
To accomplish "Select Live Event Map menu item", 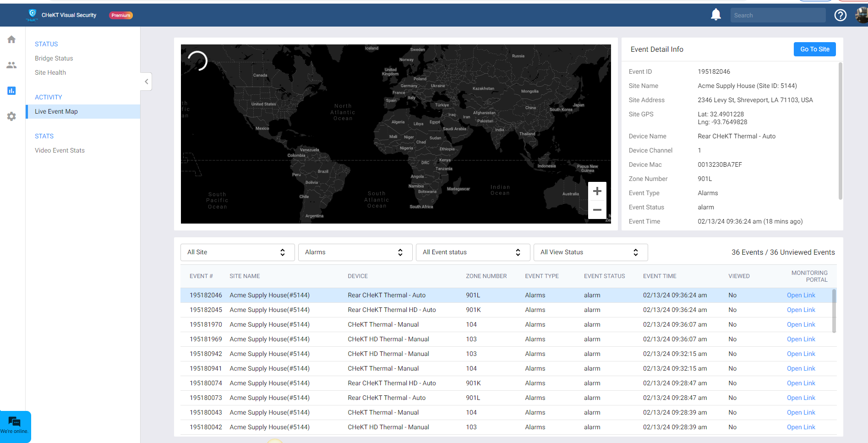I will 83,111.
